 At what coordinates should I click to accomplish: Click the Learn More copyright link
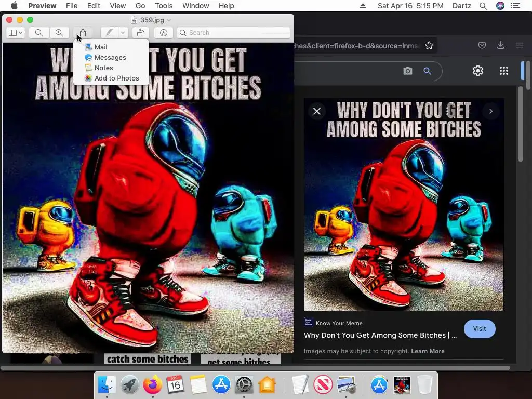tap(428, 351)
